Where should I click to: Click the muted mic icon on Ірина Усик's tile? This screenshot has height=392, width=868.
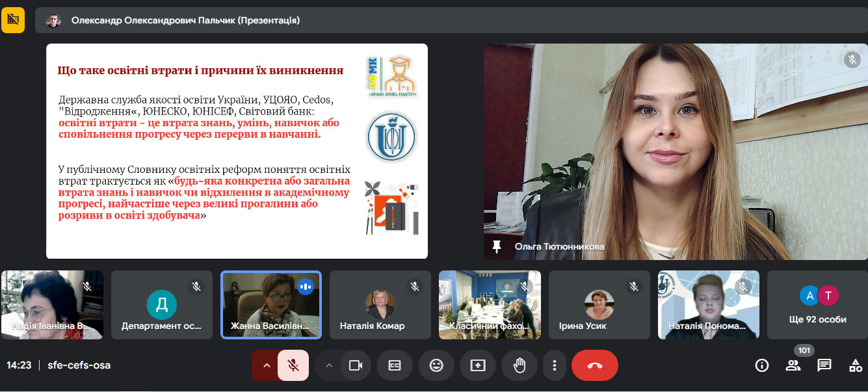pyautogui.click(x=634, y=286)
